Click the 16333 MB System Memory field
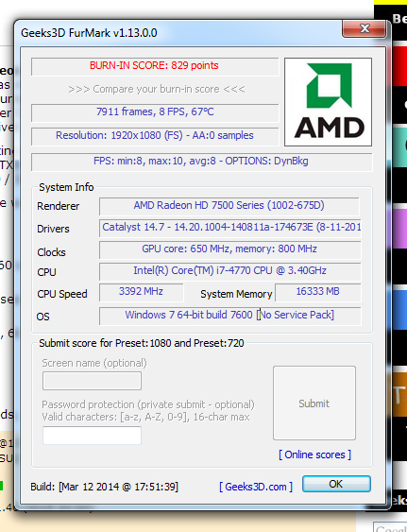This screenshot has width=407, height=532. click(318, 293)
